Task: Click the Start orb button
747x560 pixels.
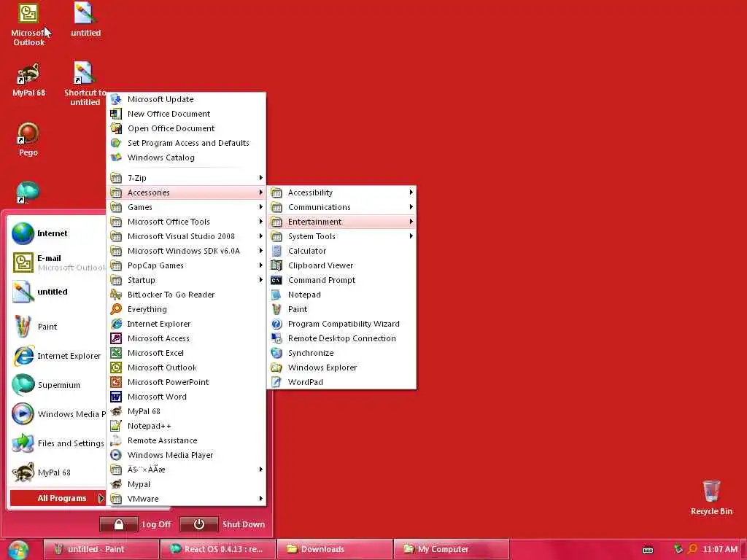Action: [18, 550]
